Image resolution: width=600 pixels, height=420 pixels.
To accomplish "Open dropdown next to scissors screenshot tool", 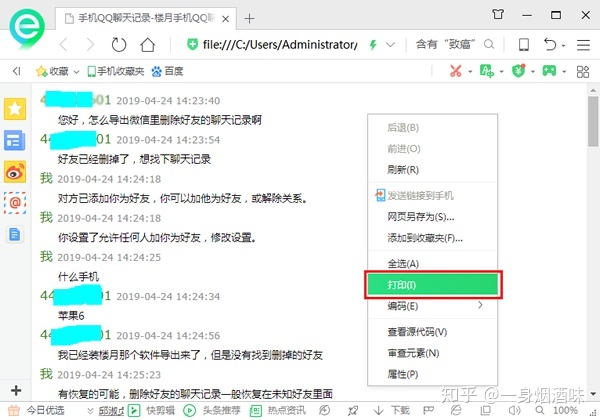I will tap(470, 71).
